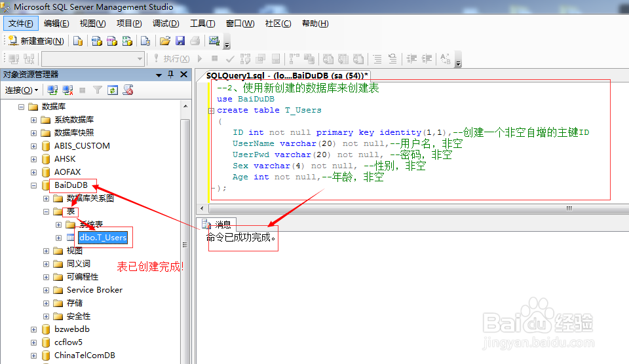Collapse the 数据库 Databases folder

(21, 107)
